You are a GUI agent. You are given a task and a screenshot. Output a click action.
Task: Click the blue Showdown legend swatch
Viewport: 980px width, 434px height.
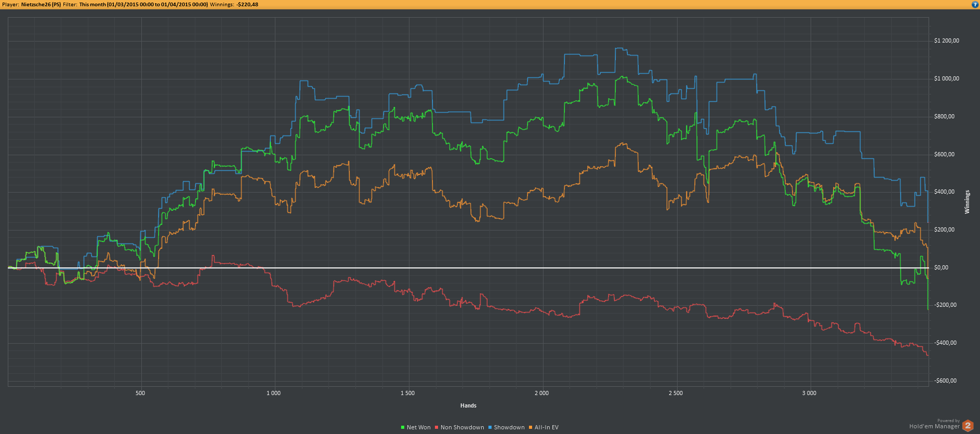pos(490,427)
